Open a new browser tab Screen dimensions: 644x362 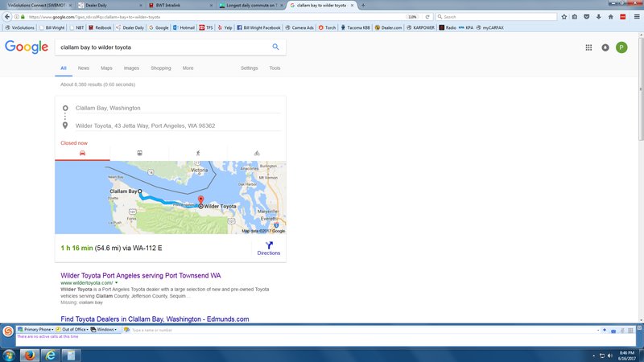tap(363, 6)
